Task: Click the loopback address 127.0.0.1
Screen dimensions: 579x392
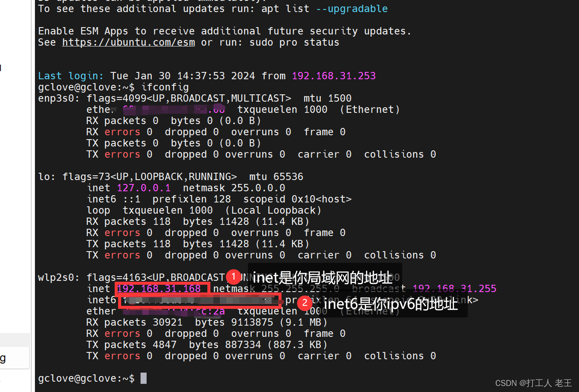Action: pyautogui.click(x=144, y=188)
